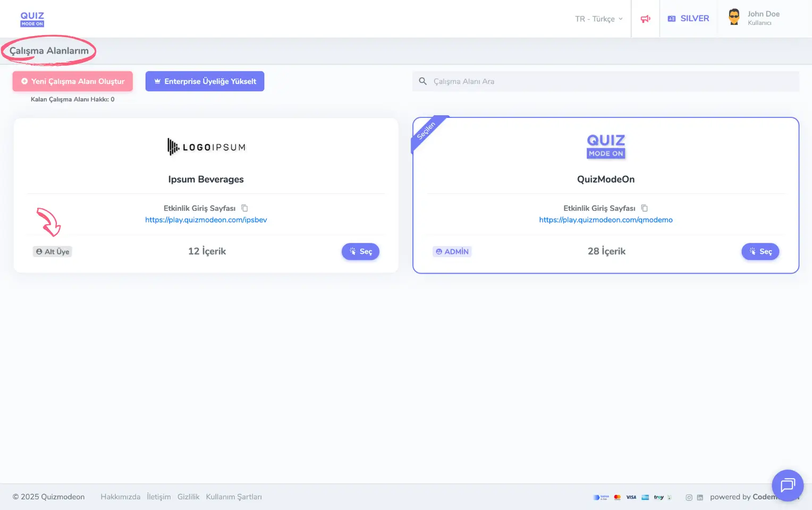
Task: Copy the Ipsum Beverages event page link
Action: (x=244, y=208)
